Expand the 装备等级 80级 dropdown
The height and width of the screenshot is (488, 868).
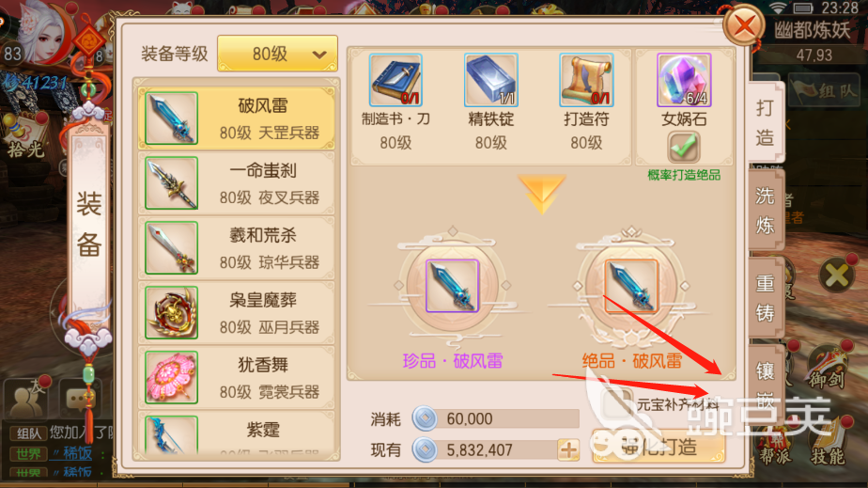(x=277, y=54)
